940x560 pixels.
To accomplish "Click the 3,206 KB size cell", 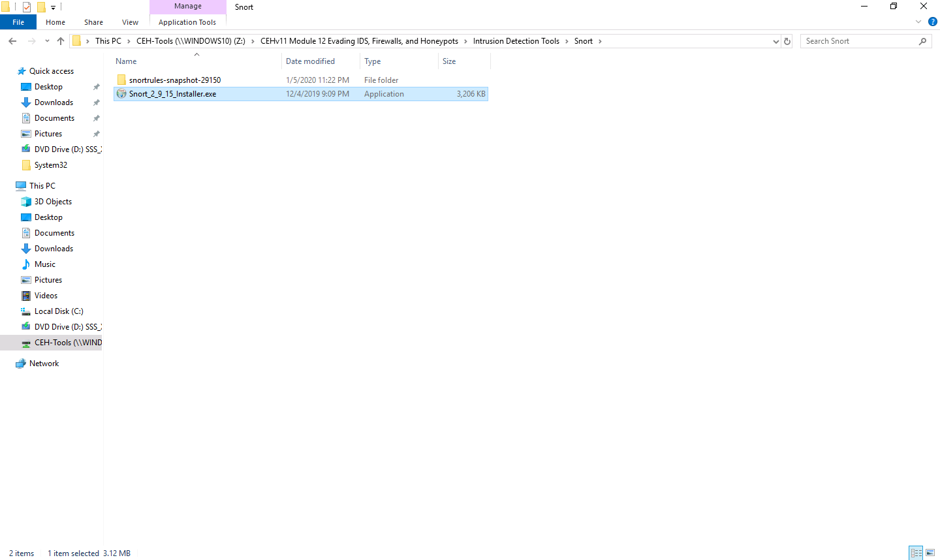I will pyautogui.click(x=471, y=94).
